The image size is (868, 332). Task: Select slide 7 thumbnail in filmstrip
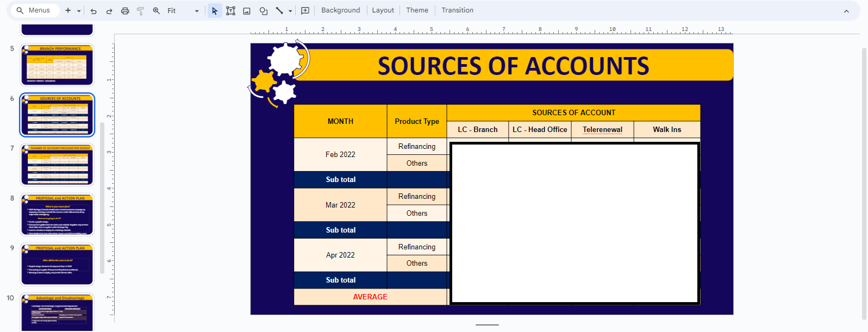(57, 165)
